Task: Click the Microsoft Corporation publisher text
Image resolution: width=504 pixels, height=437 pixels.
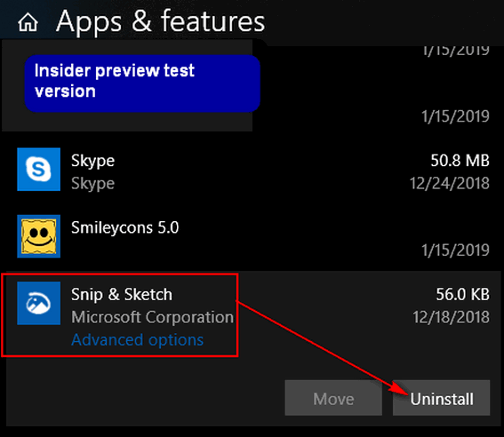Action: (152, 317)
